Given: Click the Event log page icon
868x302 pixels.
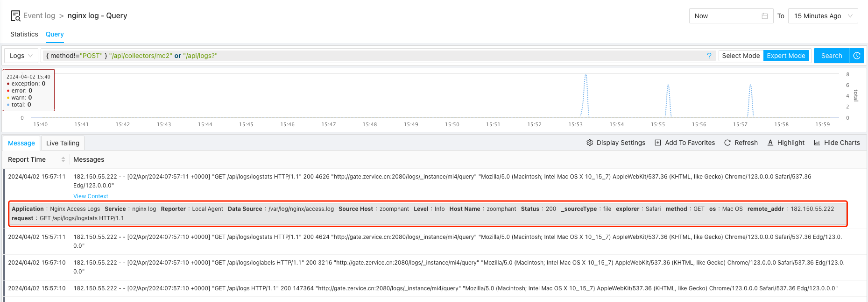Looking at the screenshot, I should click(x=15, y=16).
